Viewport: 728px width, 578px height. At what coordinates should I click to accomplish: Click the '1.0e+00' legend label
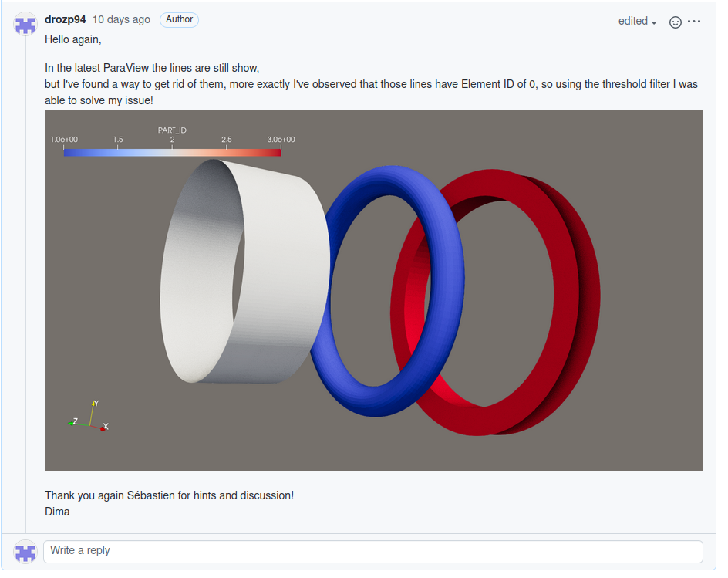click(64, 140)
